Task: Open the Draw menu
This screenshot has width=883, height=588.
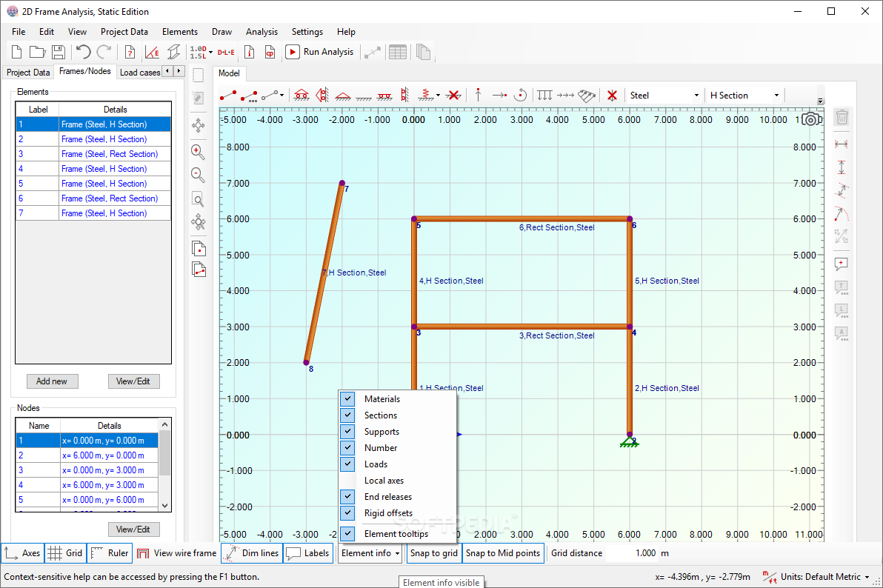Action: coord(222,32)
